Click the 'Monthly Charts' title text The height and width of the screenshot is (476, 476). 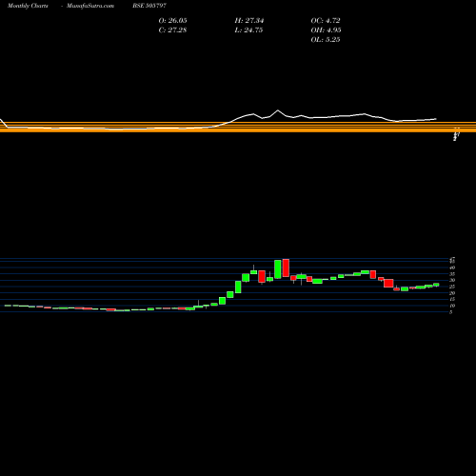pos(28,6)
